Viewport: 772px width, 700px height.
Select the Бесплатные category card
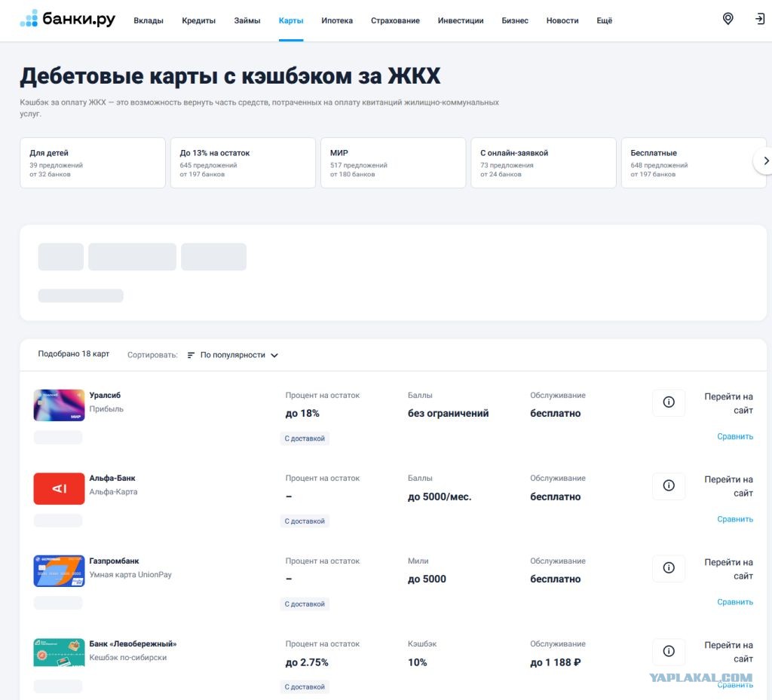point(694,163)
